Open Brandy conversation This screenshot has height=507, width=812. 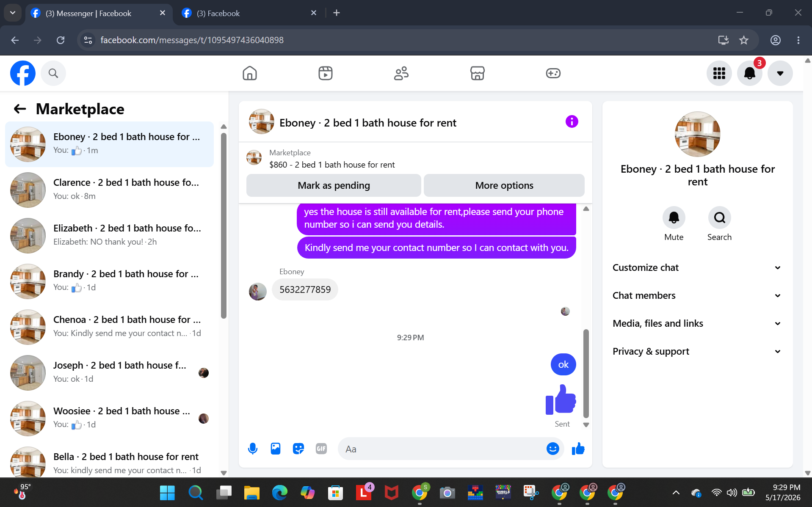[x=109, y=281]
